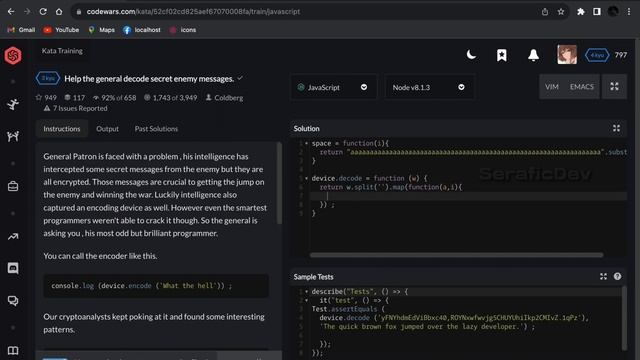Viewport: 640px width, 360px height.
Task: Click the Codewars logo icon
Action: click(x=13, y=56)
